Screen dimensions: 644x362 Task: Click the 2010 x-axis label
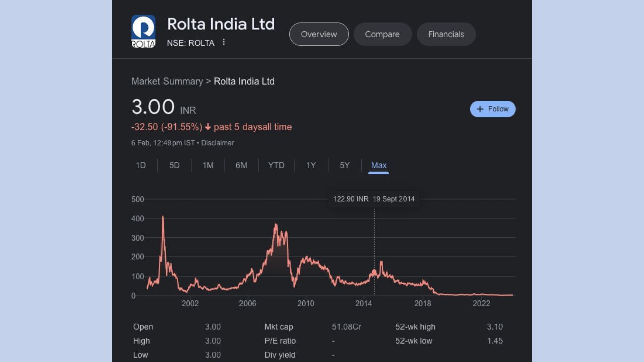(x=306, y=303)
